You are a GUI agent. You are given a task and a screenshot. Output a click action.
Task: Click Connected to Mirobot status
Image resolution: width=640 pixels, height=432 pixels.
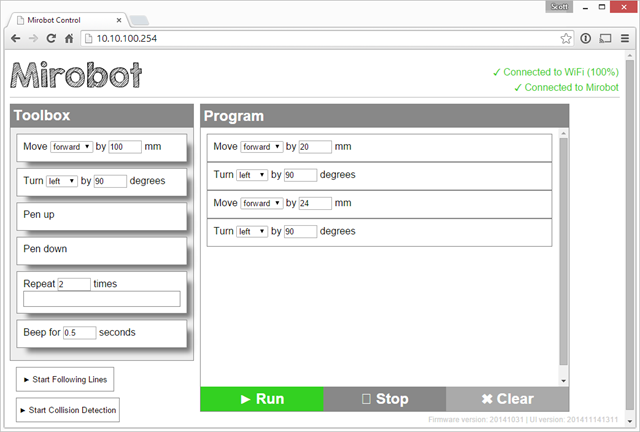[x=567, y=87]
